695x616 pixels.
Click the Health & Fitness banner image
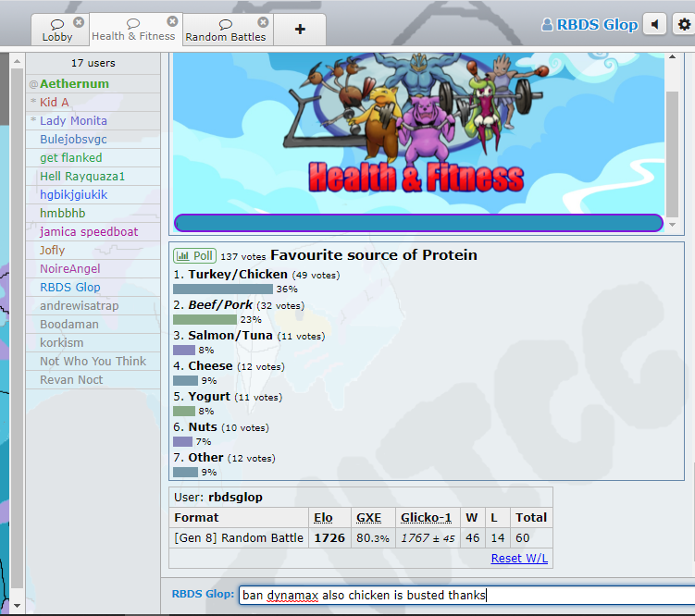click(x=418, y=129)
